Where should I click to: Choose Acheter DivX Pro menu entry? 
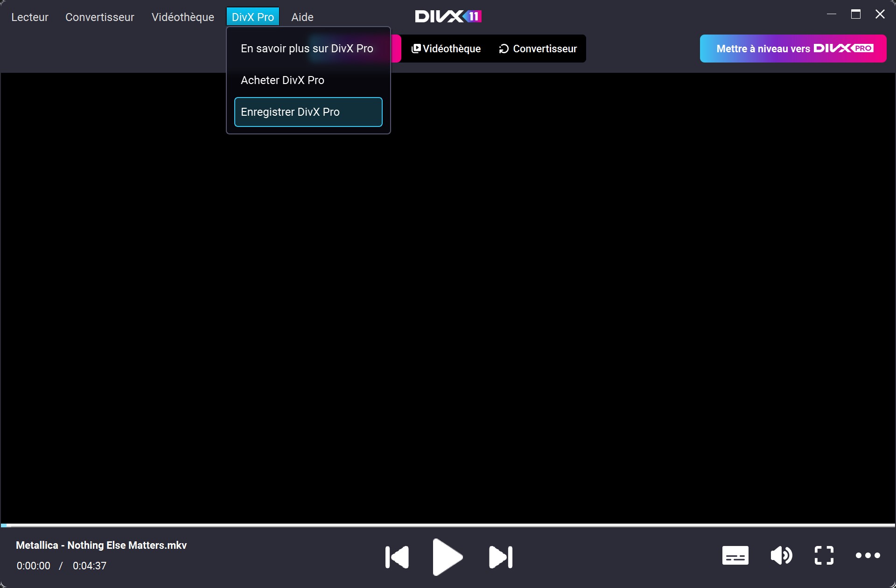pyautogui.click(x=308, y=80)
